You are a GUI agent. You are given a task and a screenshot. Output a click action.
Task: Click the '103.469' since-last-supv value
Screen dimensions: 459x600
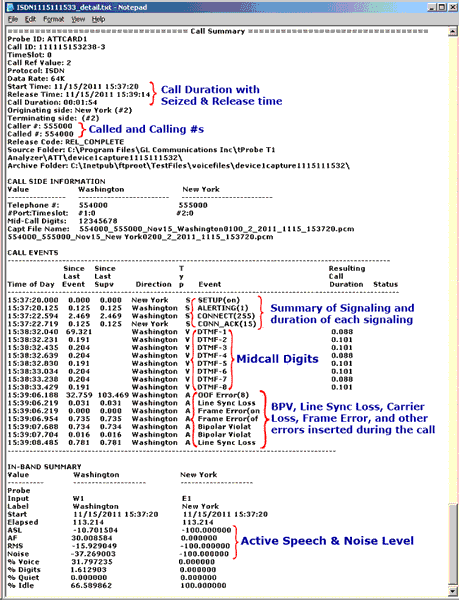pos(113,395)
